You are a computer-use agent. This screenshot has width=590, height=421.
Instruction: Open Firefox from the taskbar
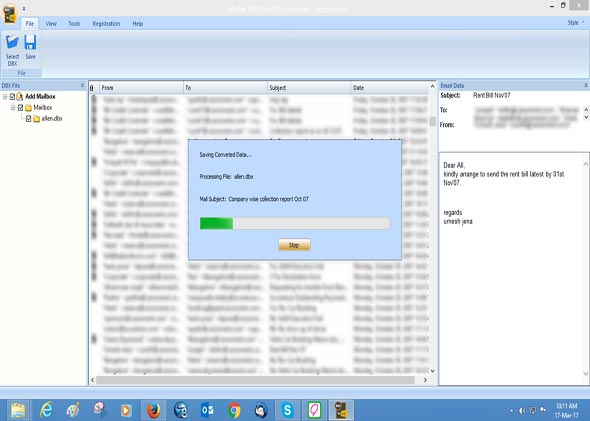click(154, 410)
